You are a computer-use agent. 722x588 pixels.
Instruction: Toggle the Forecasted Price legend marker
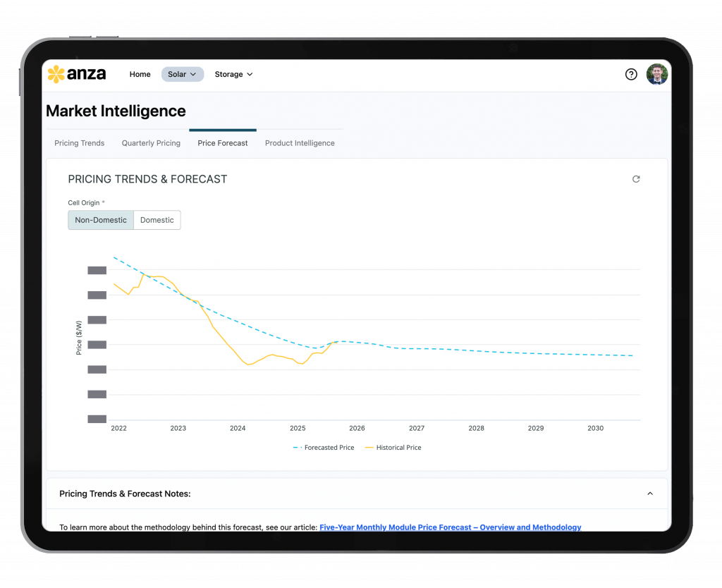point(297,448)
